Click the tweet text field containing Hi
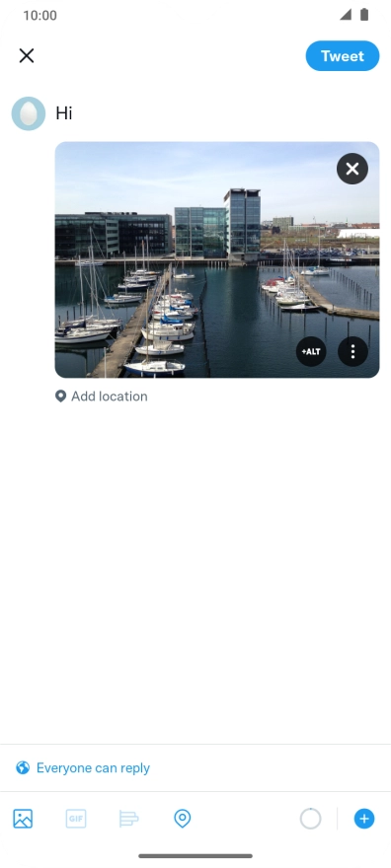Viewport: 391px width, 868px height. pyautogui.click(x=217, y=112)
